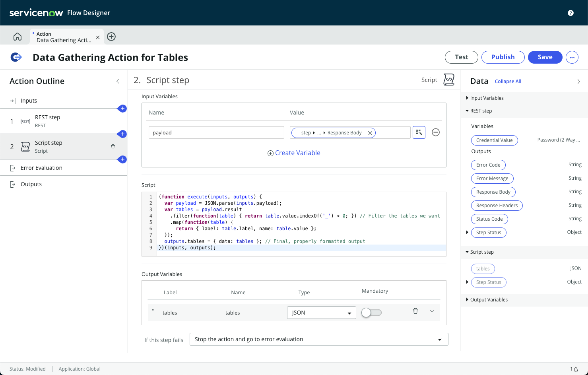Click the REST step icon in outline

(x=25, y=121)
